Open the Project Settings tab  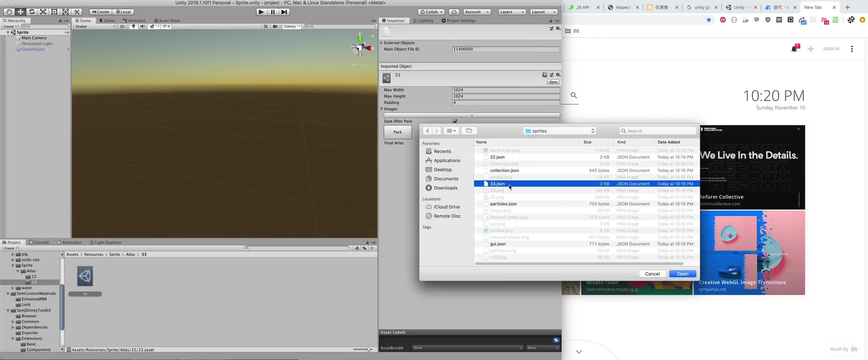tap(458, 21)
